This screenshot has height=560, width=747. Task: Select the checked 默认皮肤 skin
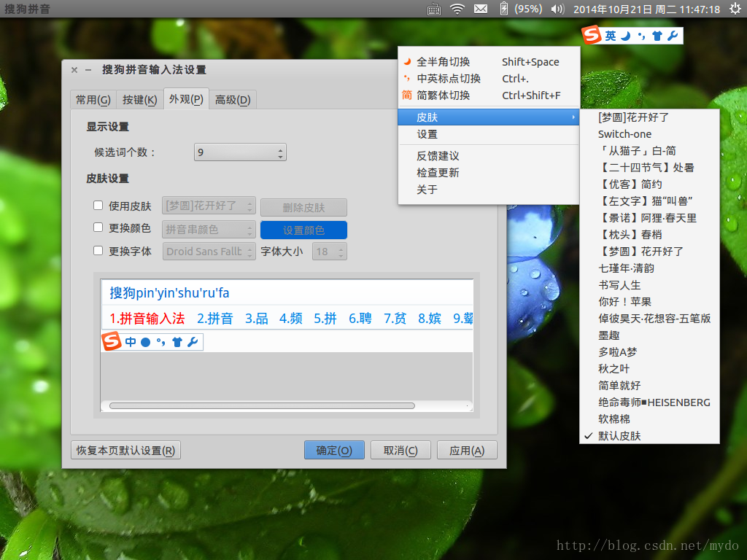pyautogui.click(x=649, y=436)
